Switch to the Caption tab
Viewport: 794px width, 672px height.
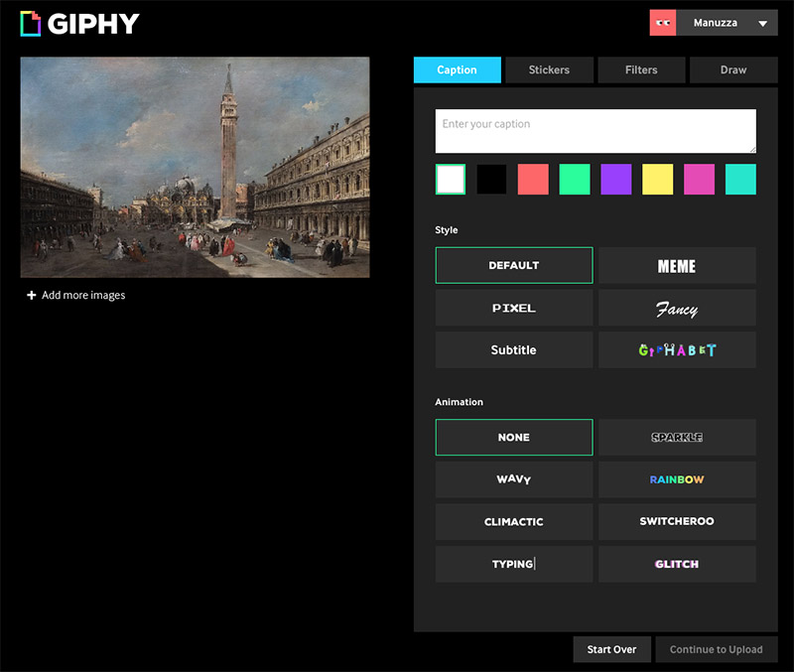pyautogui.click(x=458, y=69)
